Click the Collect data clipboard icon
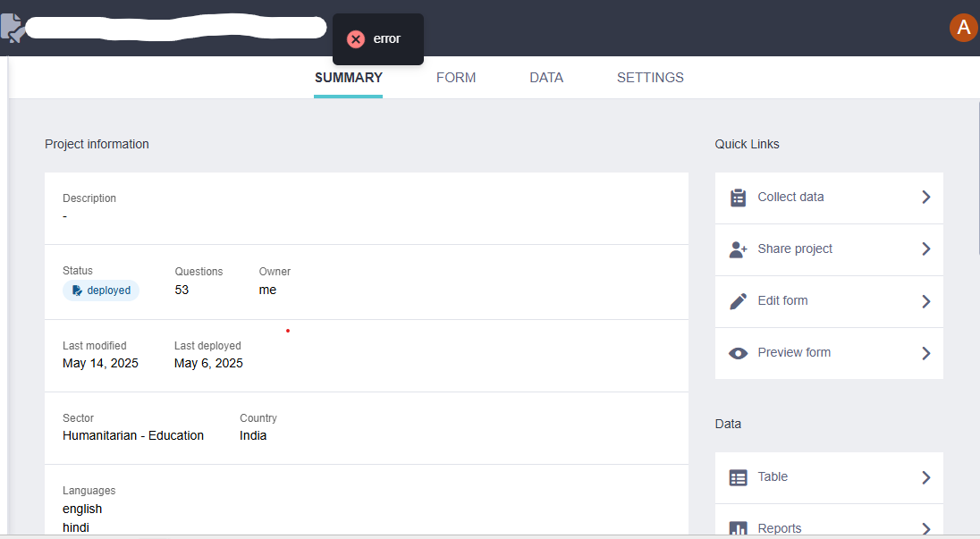The height and width of the screenshot is (539, 980). (x=738, y=198)
